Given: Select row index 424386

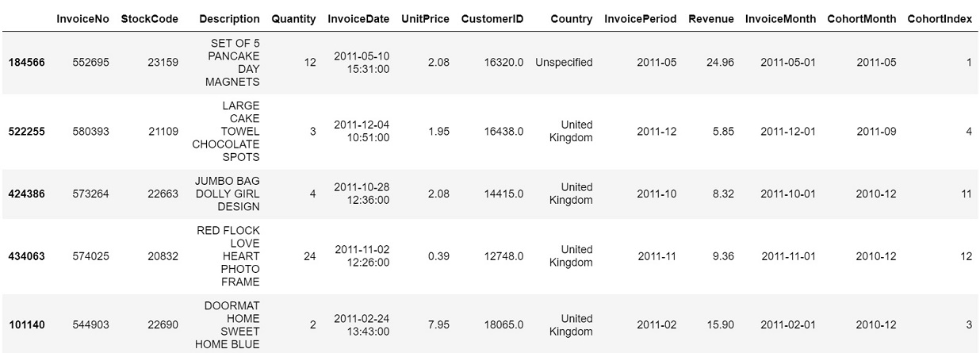Looking at the screenshot, I should (x=27, y=194).
